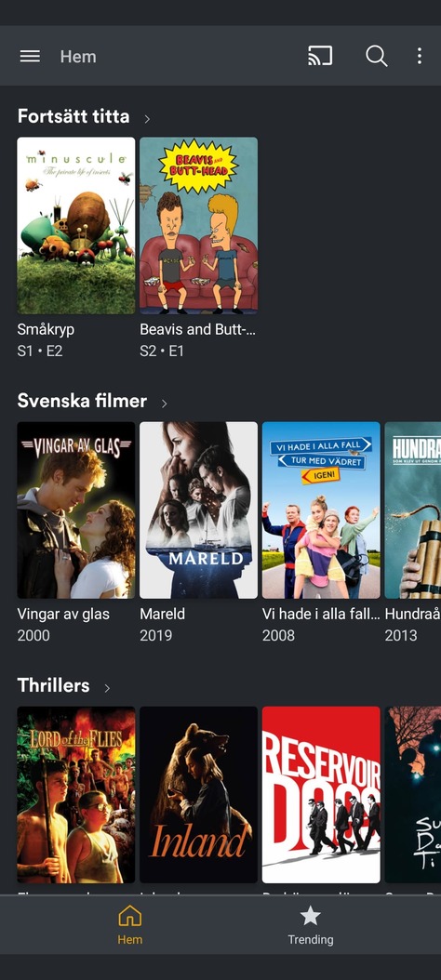Viewport: 441px width, 980px height.
Task: Open the Småkryp poster
Action: tap(76, 226)
